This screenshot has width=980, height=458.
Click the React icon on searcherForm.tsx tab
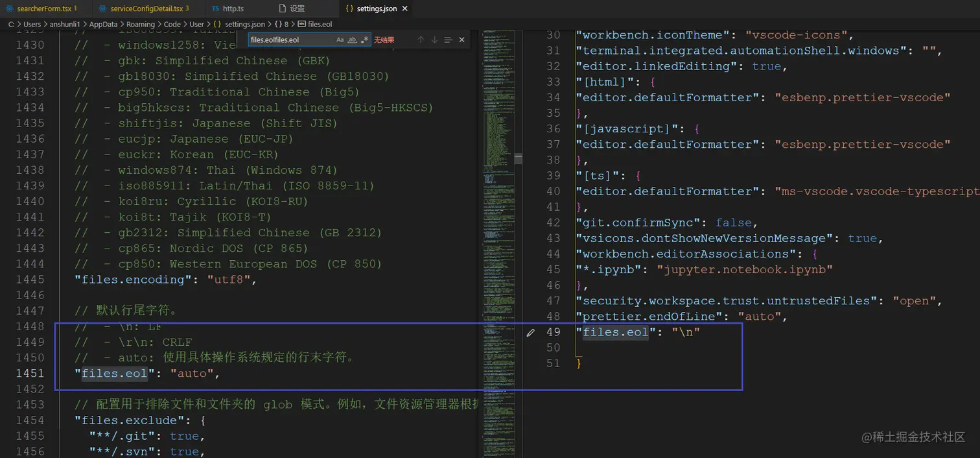pos(10,8)
